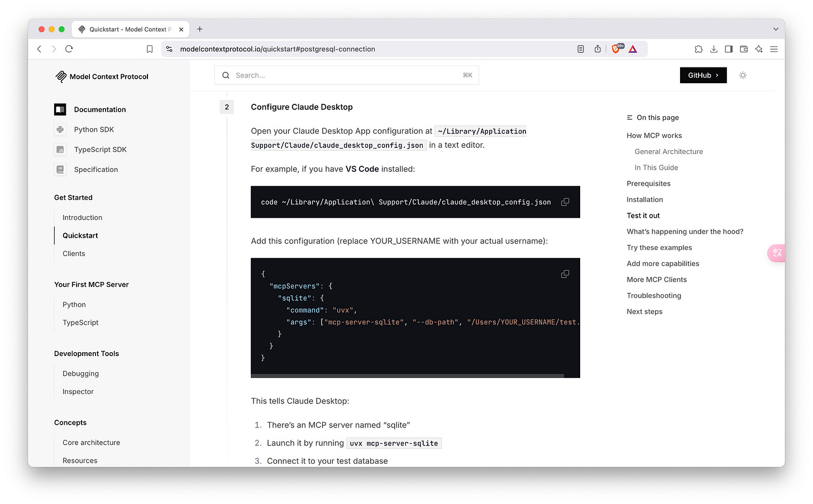This screenshot has height=504, width=813.
Task: Open TypeScript SDK sidebar link
Action: (x=101, y=150)
